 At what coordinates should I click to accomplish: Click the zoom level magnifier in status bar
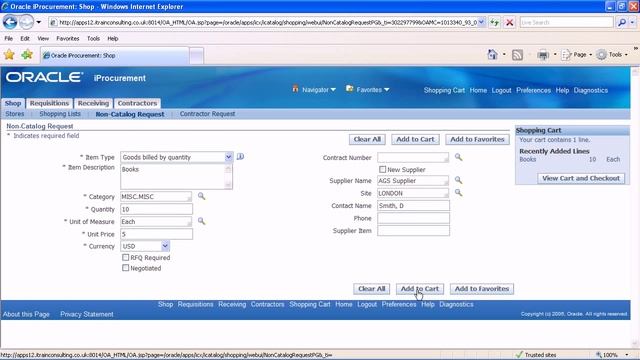point(599,355)
